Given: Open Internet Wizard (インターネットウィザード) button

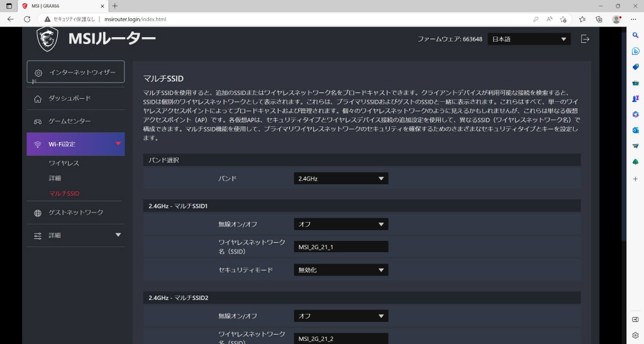Looking at the screenshot, I should pyautogui.click(x=75, y=72).
